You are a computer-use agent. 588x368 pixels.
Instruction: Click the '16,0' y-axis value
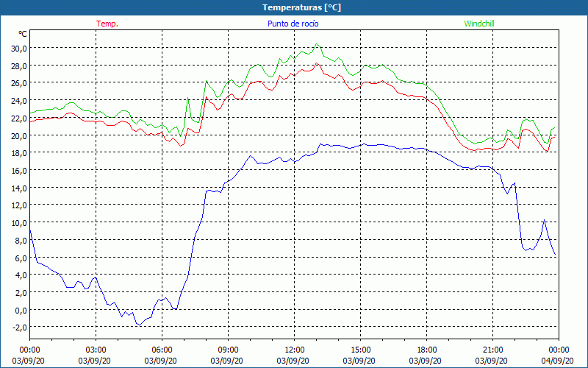click(19, 171)
